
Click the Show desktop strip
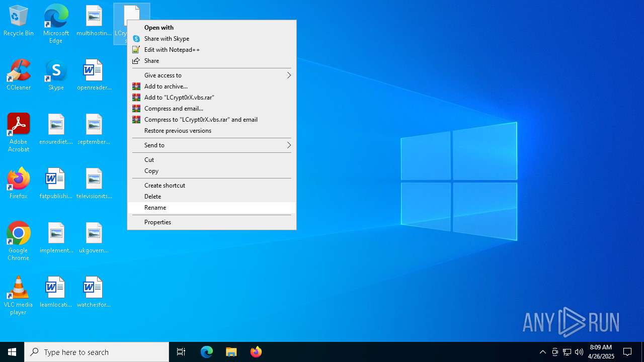[642, 352]
